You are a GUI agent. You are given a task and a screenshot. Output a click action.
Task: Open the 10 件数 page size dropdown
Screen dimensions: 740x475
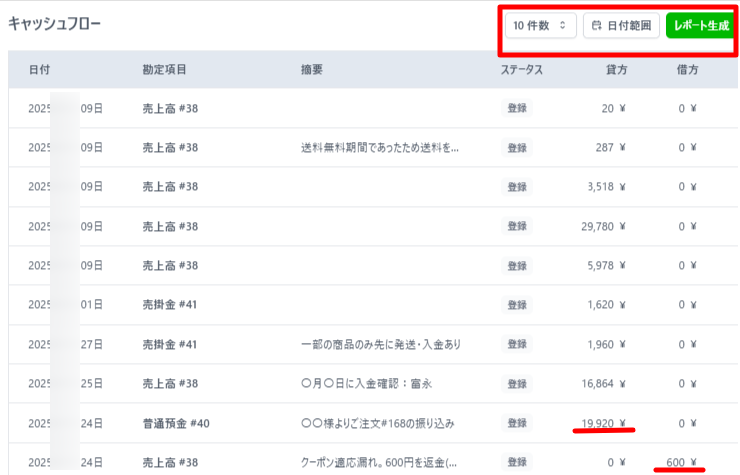(541, 24)
